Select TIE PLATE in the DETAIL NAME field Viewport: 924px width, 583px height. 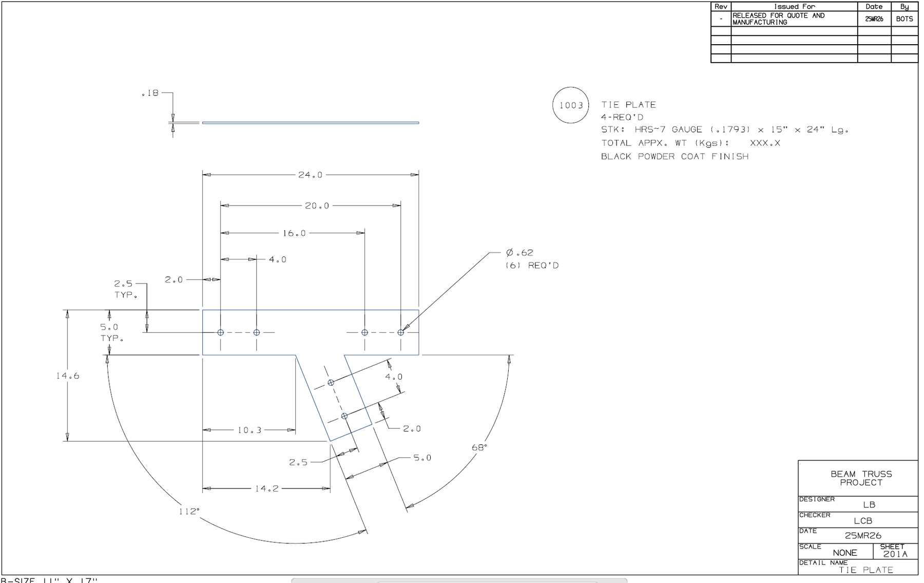(x=866, y=570)
